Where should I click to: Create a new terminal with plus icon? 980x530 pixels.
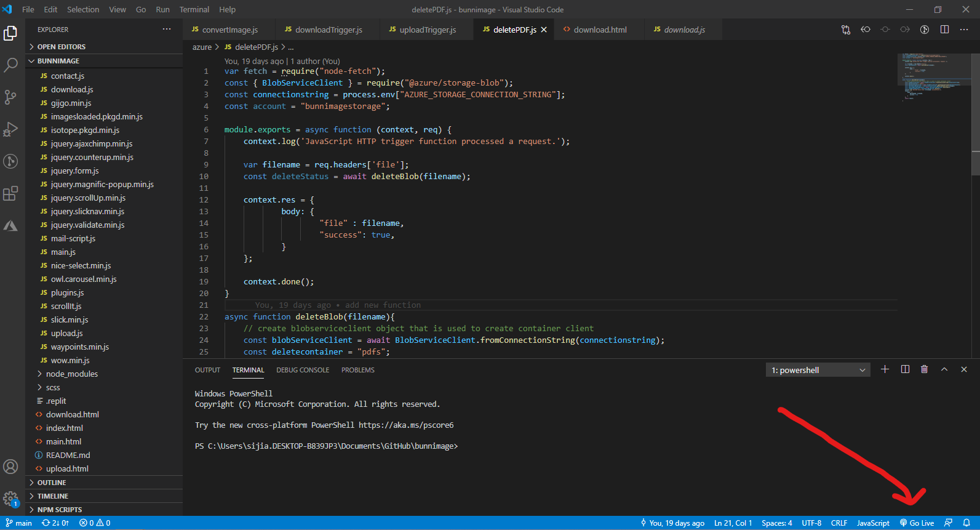(885, 369)
